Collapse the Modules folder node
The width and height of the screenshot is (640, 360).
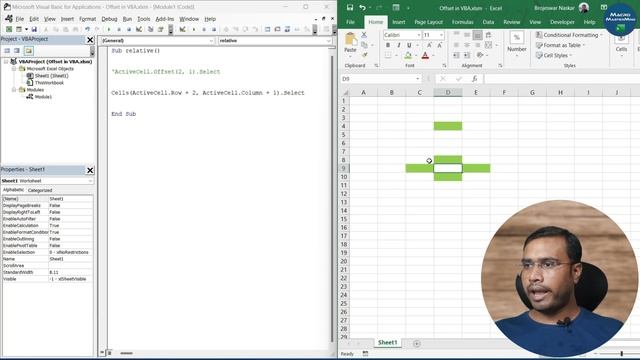[x=13, y=89]
